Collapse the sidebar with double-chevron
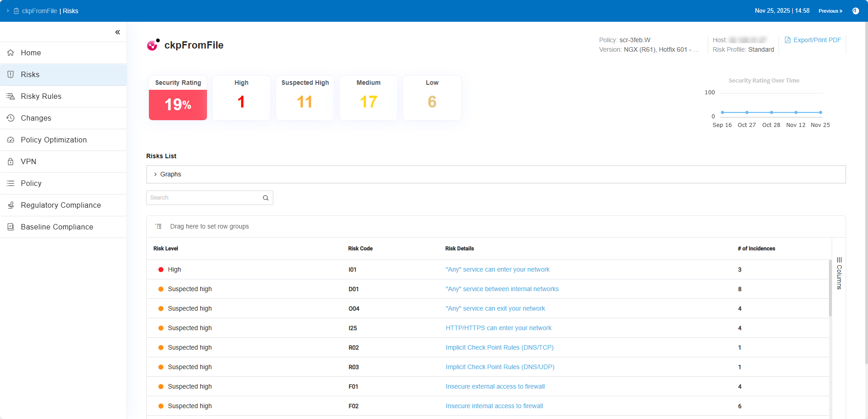868x419 pixels. (x=118, y=32)
